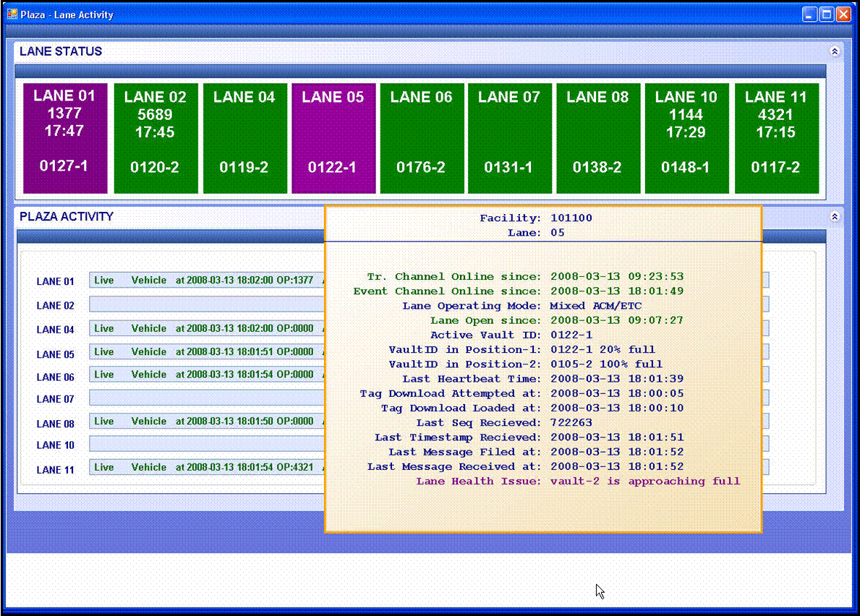Select the LANE 10 status tile
860x616 pixels.
686,137
